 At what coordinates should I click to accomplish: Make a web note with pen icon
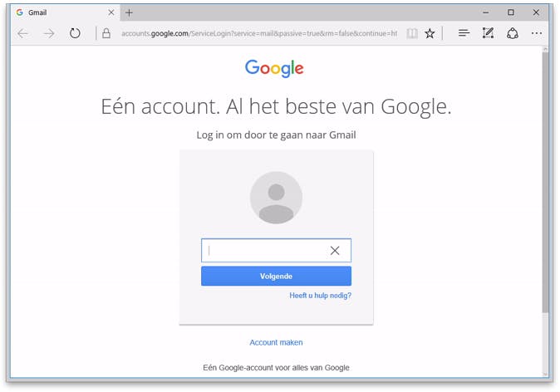click(488, 33)
